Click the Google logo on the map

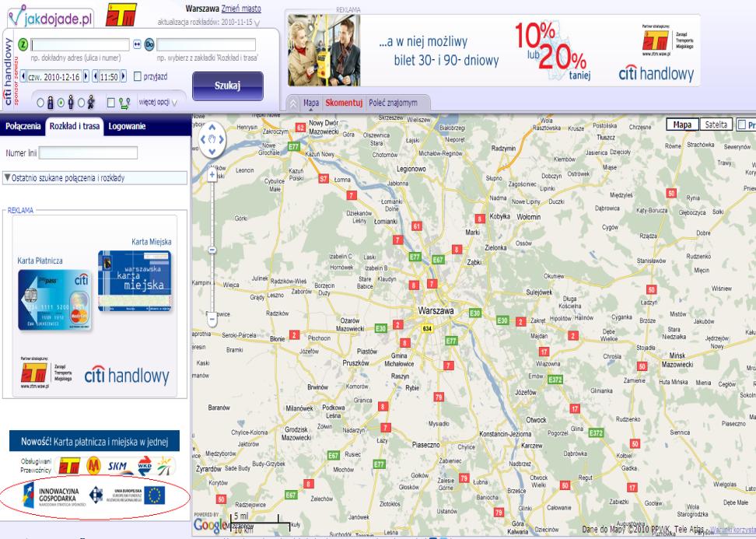[x=211, y=526]
